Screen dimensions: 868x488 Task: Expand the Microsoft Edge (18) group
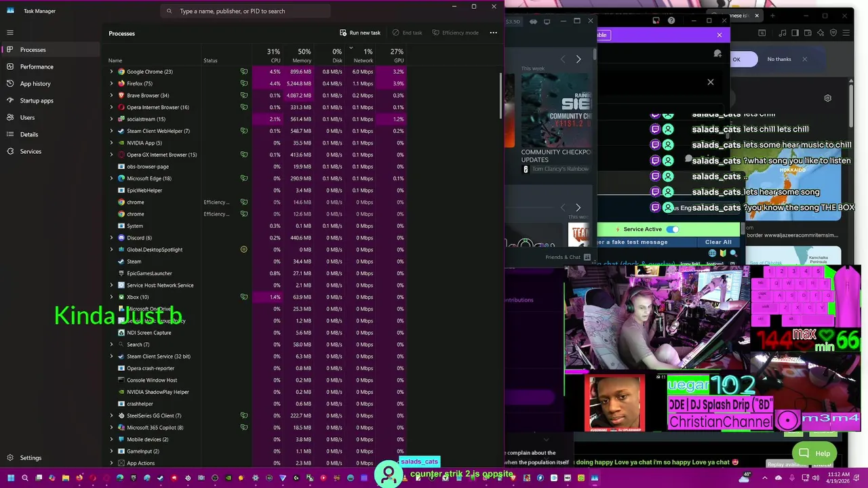click(111, 178)
